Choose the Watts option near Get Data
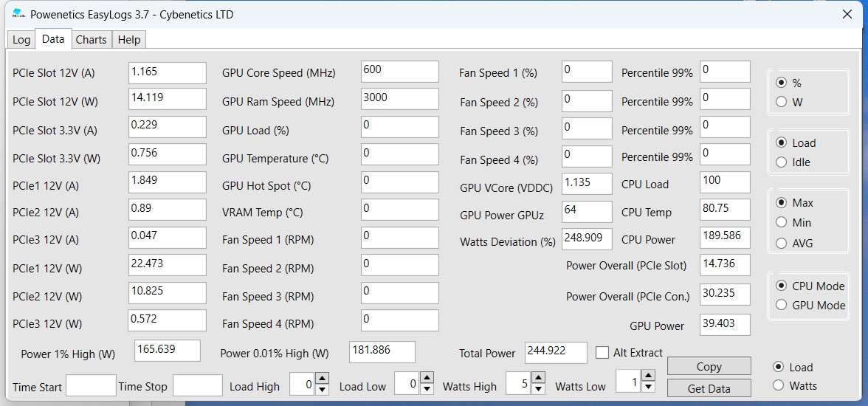This screenshot has width=868, height=406. pos(778,385)
